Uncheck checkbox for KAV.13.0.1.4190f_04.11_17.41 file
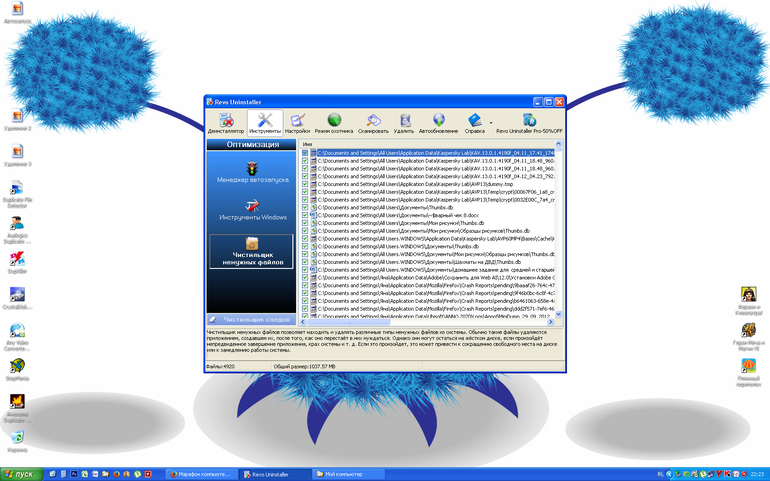 point(305,153)
